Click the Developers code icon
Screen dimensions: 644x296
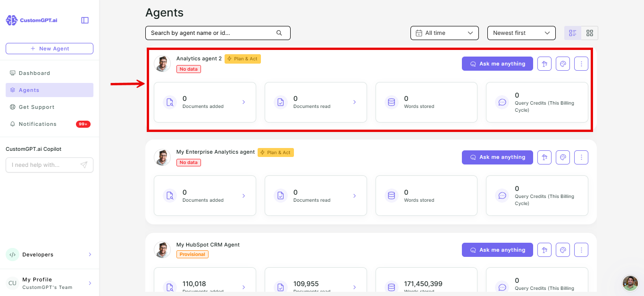pos(13,255)
